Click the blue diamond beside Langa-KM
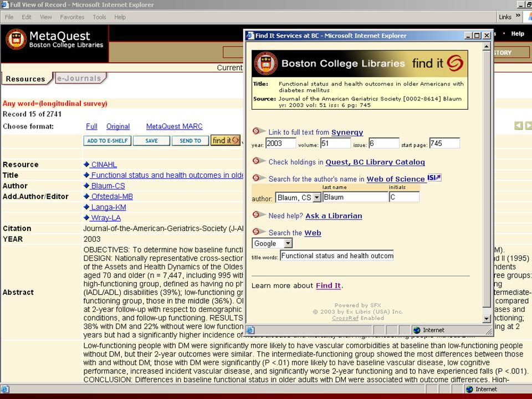Screen dimensions: 532x399 pos(86,207)
